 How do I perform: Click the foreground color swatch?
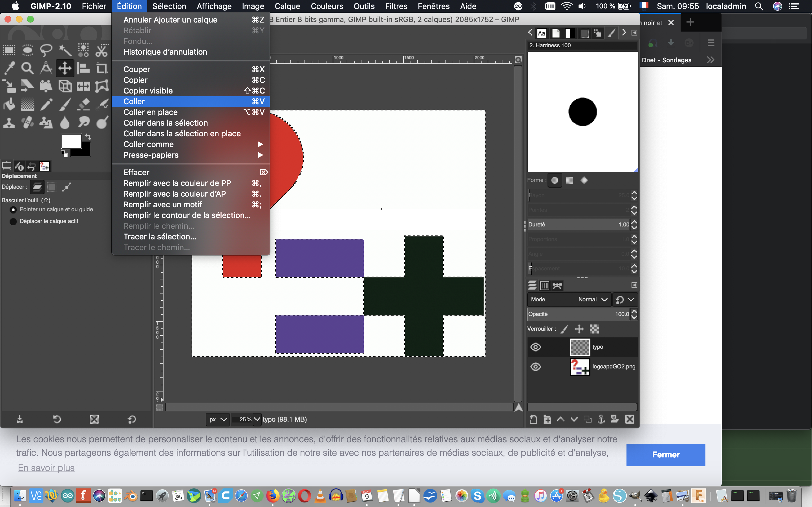[71, 141]
